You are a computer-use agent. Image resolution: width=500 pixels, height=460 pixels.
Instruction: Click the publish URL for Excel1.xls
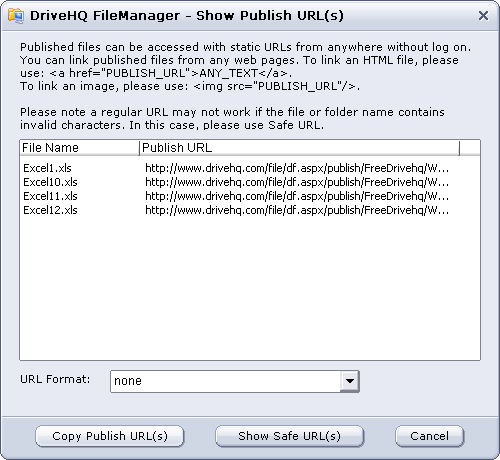tap(297, 168)
